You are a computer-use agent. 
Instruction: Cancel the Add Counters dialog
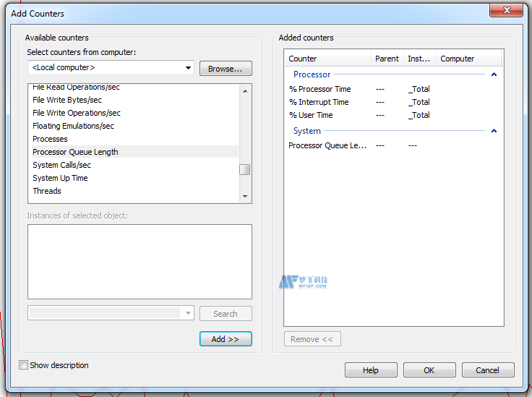tap(487, 370)
